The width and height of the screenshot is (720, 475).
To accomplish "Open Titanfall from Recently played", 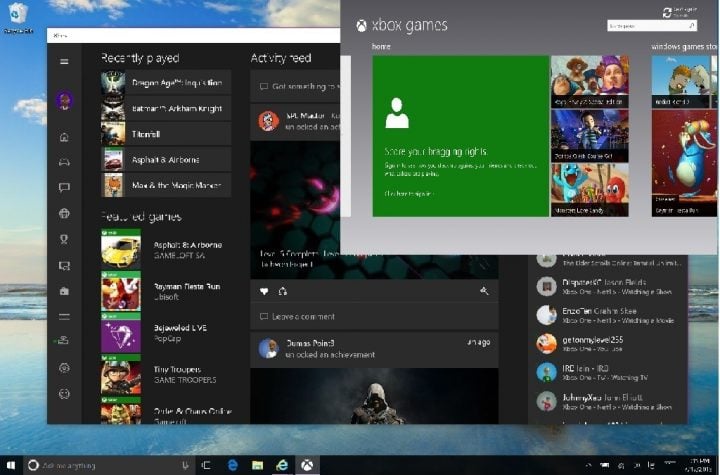I will pyautogui.click(x=166, y=134).
